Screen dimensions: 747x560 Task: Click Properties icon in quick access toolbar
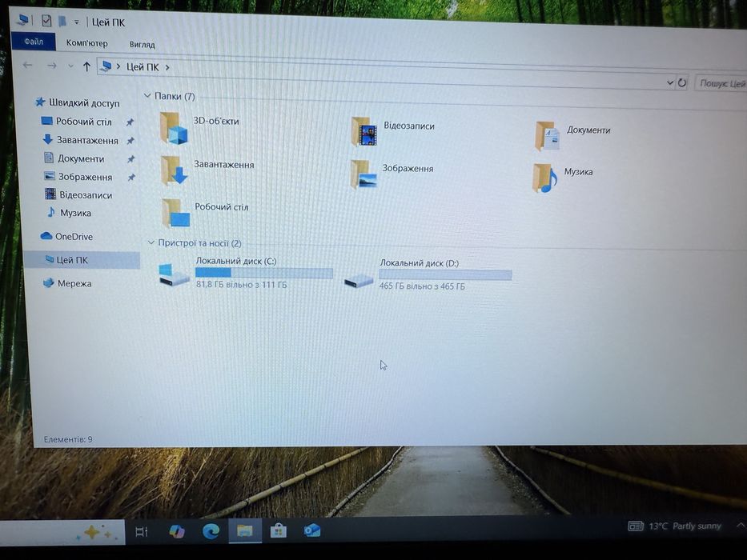pyautogui.click(x=46, y=21)
